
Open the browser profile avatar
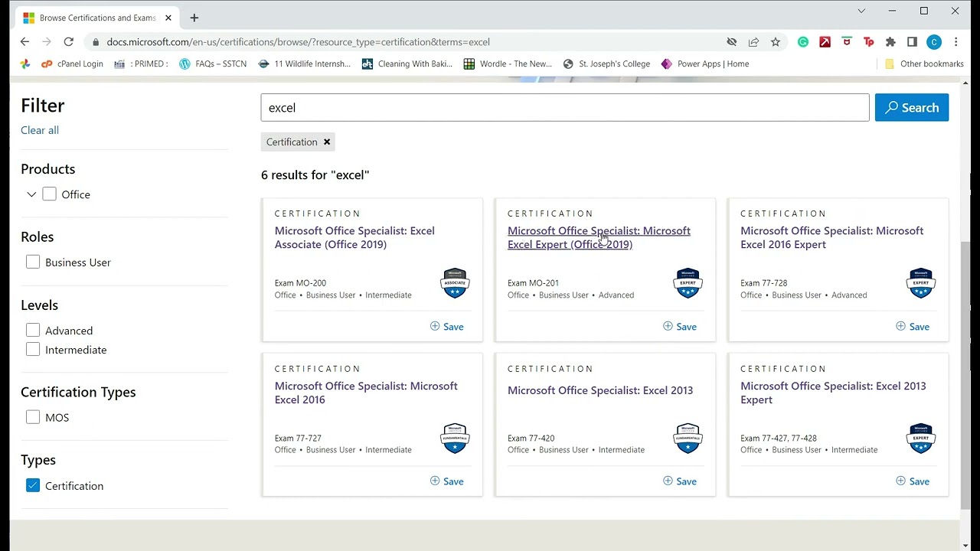click(x=934, y=42)
